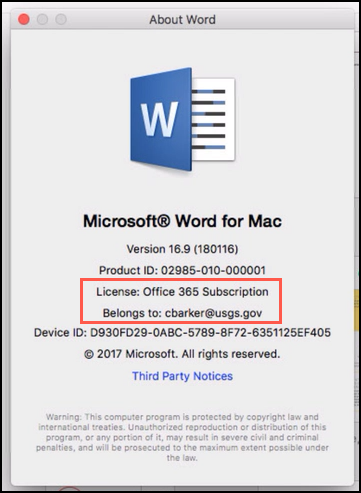This screenshot has height=493, width=361.
Task: Open the Third Party Notices link
Action: (x=182, y=376)
